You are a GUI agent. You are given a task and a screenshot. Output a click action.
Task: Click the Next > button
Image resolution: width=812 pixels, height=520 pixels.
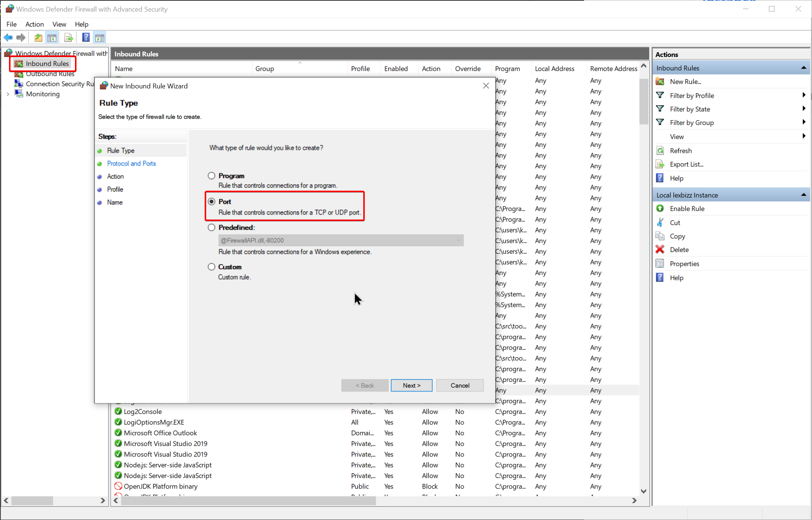[x=412, y=385]
